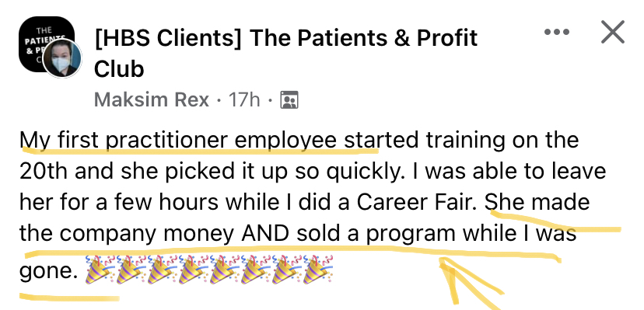
Task: Close the post with the X icon
Action: (x=612, y=32)
